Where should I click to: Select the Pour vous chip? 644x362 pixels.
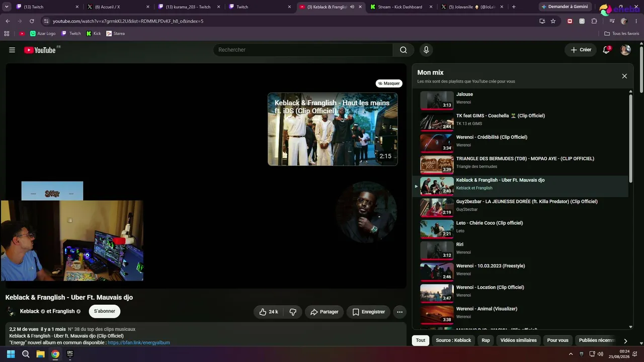pos(557,340)
